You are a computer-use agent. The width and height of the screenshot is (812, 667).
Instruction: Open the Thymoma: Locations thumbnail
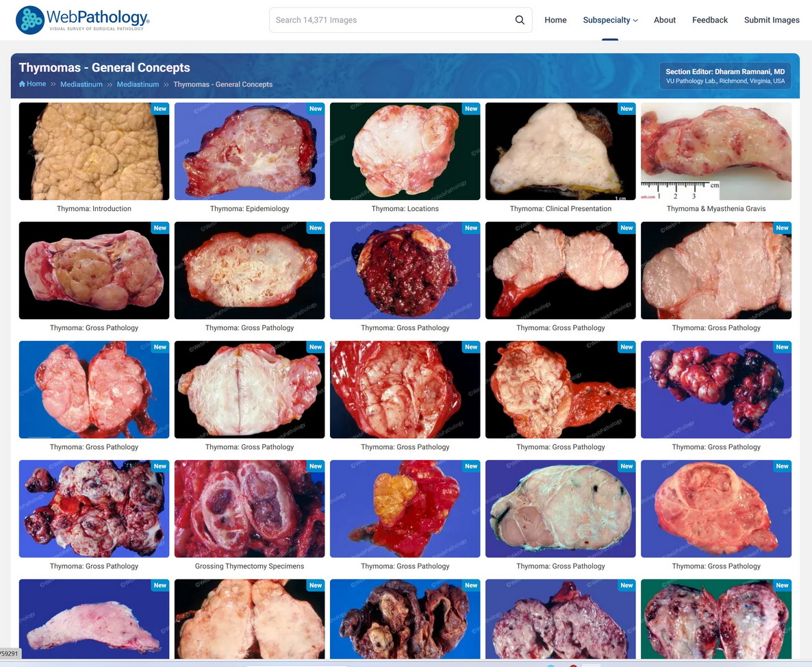[x=405, y=151]
